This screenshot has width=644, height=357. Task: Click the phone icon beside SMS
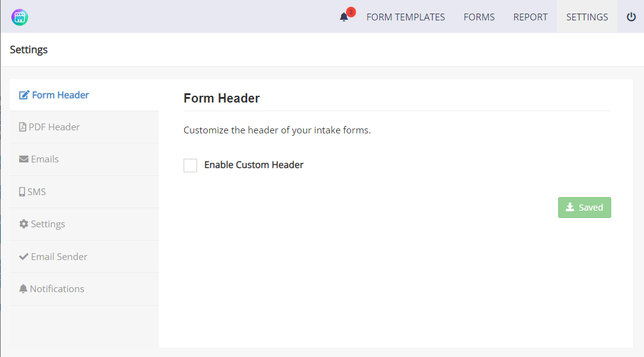tap(22, 191)
